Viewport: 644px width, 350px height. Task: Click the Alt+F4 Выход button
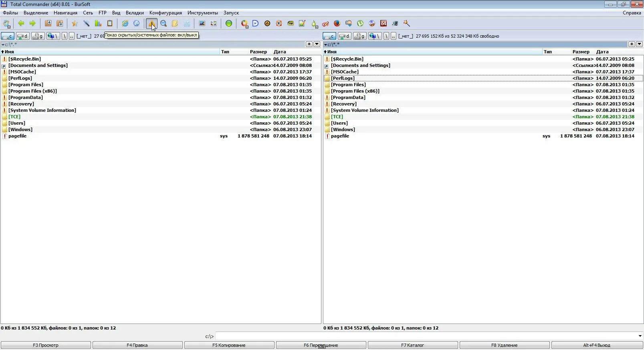tap(597, 345)
